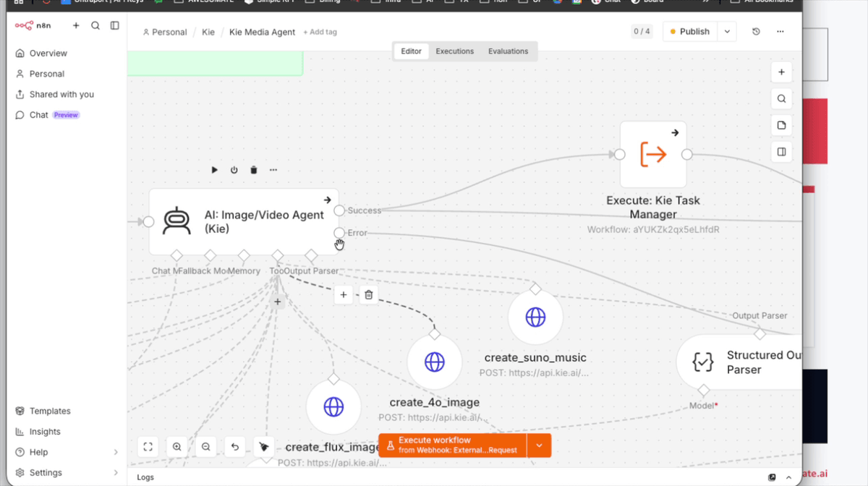This screenshot has height=486, width=868.
Task: Open AI agent node more options dots
Action: (x=273, y=170)
